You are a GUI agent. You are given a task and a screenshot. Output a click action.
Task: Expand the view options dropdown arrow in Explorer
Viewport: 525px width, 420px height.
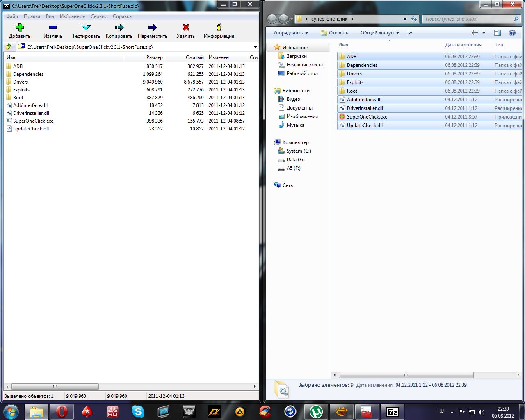[484, 33]
